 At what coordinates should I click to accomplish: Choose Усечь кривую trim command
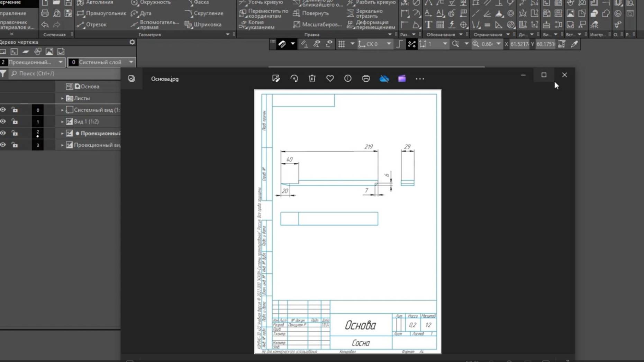(261, 2)
